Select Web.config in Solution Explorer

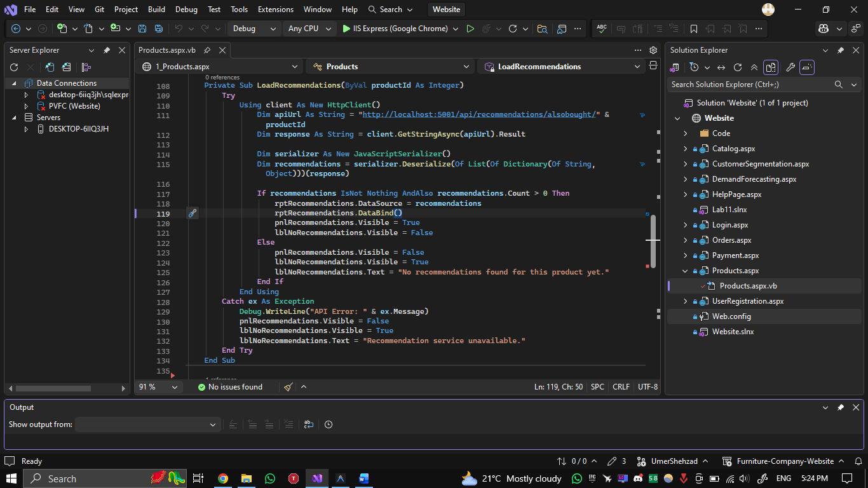pyautogui.click(x=731, y=316)
